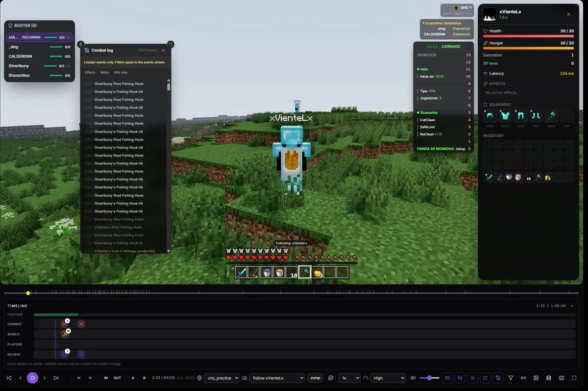Viewport: 588px width, 391px height.
Task: Toggle the footsteps button
Action: (460, 378)
